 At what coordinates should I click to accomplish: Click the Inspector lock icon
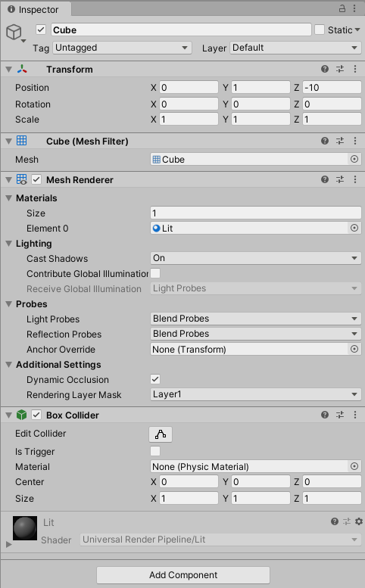click(342, 8)
